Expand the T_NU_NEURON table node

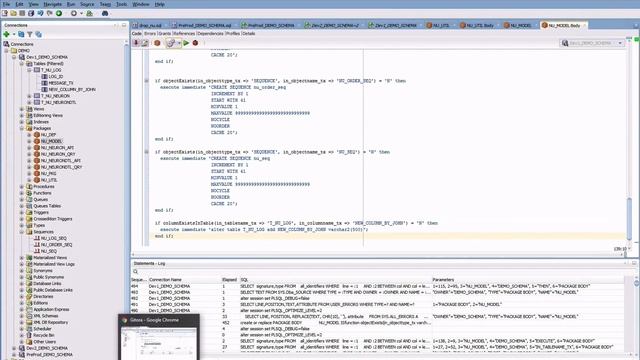point(29,96)
